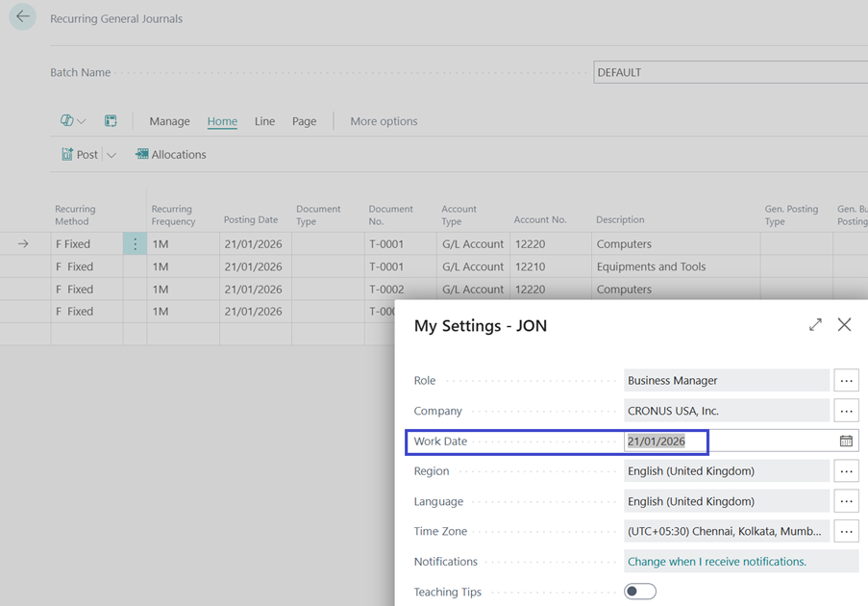
Task: Click the page view icon beside Manage
Action: coord(111,121)
